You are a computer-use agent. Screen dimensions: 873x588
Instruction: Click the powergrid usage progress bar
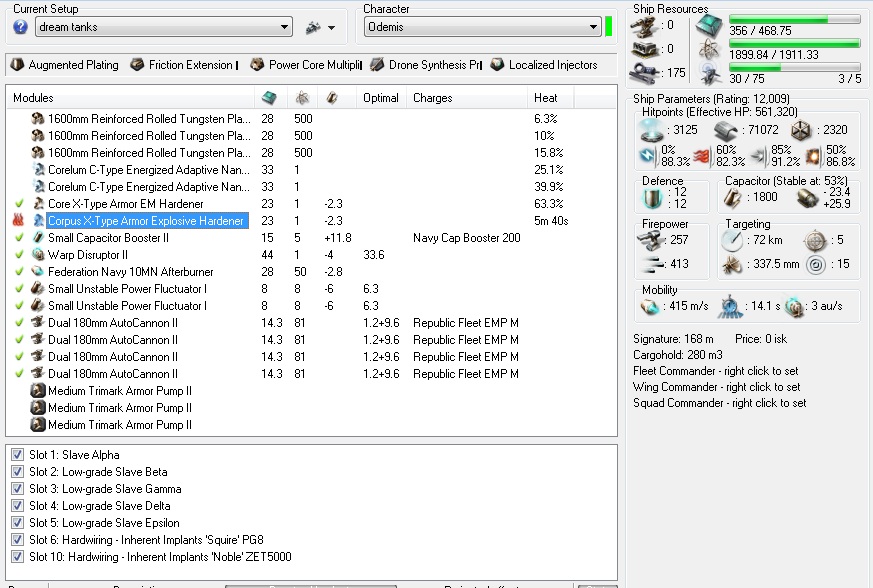(x=795, y=43)
